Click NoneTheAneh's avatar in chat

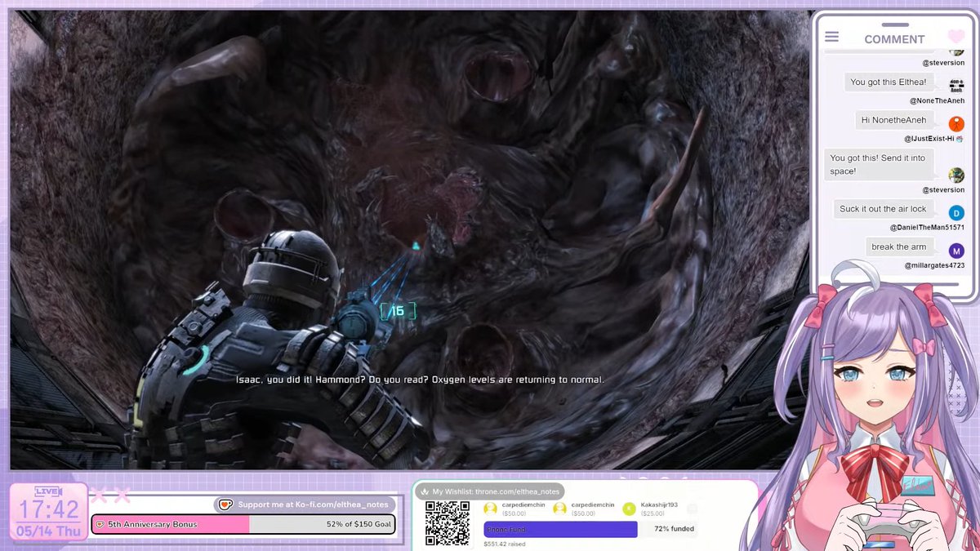[956, 85]
